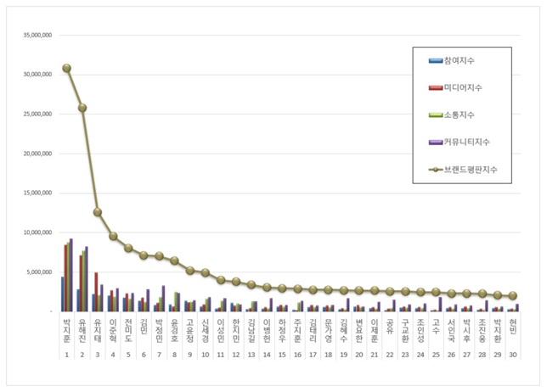Click the green 소통지수 legend marker

click(x=434, y=115)
